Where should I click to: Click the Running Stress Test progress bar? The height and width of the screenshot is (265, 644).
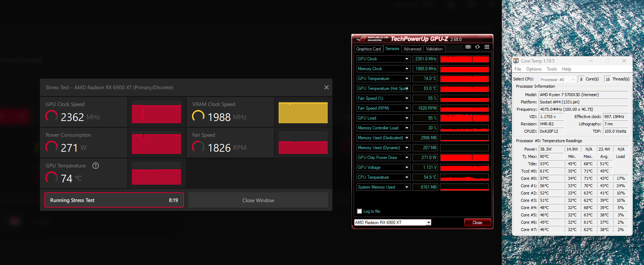coord(114,200)
